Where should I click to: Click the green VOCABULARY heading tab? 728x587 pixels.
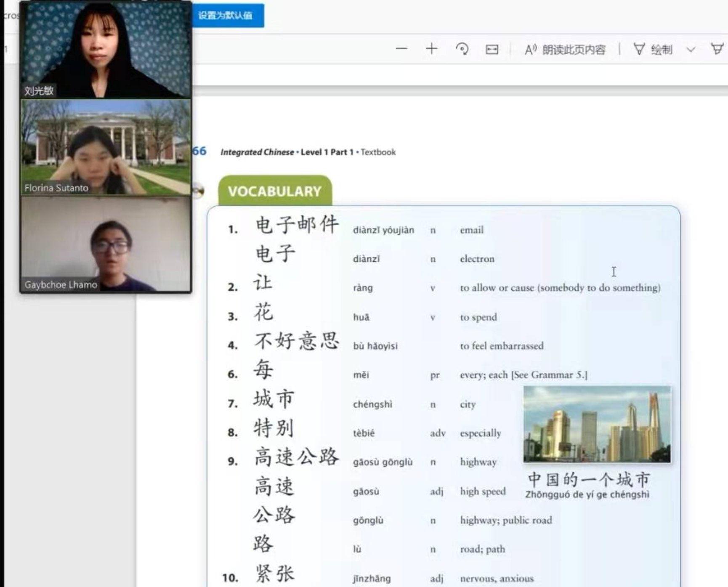click(275, 191)
